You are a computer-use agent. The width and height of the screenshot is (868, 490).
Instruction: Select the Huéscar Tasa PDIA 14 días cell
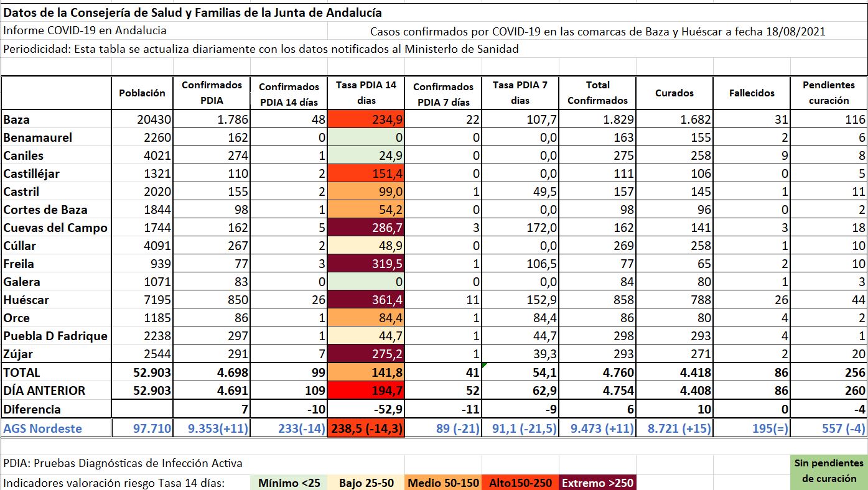pyautogui.click(x=366, y=300)
